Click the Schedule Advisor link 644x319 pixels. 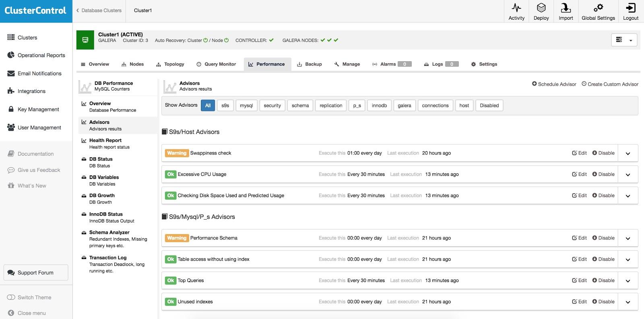coord(554,84)
